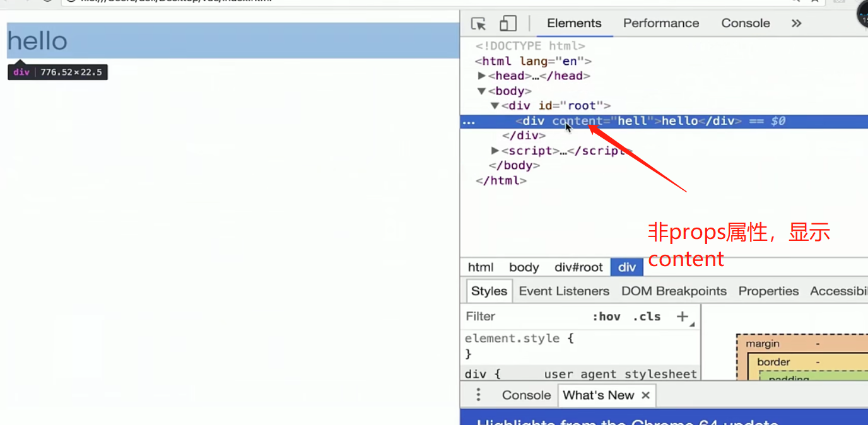Open the Console tab in the top bar
This screenshot has width=868, height=425.
[746, 23]
